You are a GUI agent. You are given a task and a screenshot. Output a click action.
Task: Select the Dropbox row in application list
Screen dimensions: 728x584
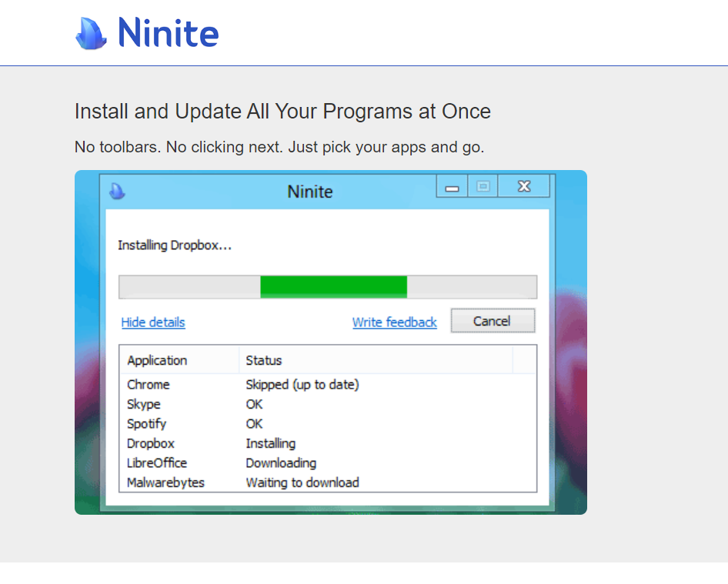(328, 443)
